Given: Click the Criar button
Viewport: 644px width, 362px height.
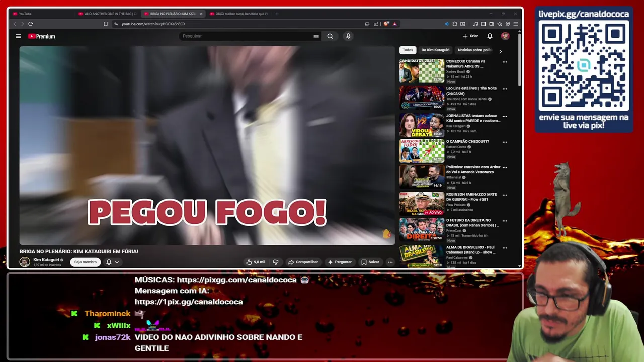Looking at the screenshot, I should point(470,36).
